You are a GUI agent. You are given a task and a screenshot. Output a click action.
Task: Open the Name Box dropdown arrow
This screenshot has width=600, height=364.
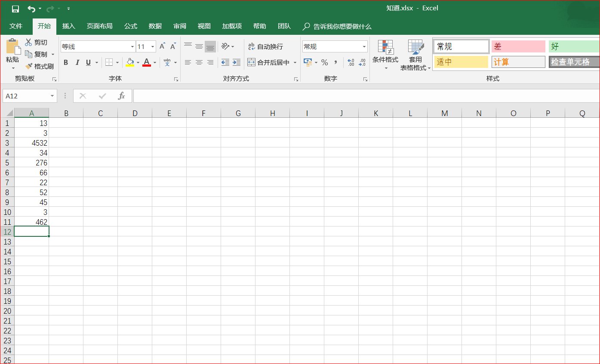(x=52, y=96)
